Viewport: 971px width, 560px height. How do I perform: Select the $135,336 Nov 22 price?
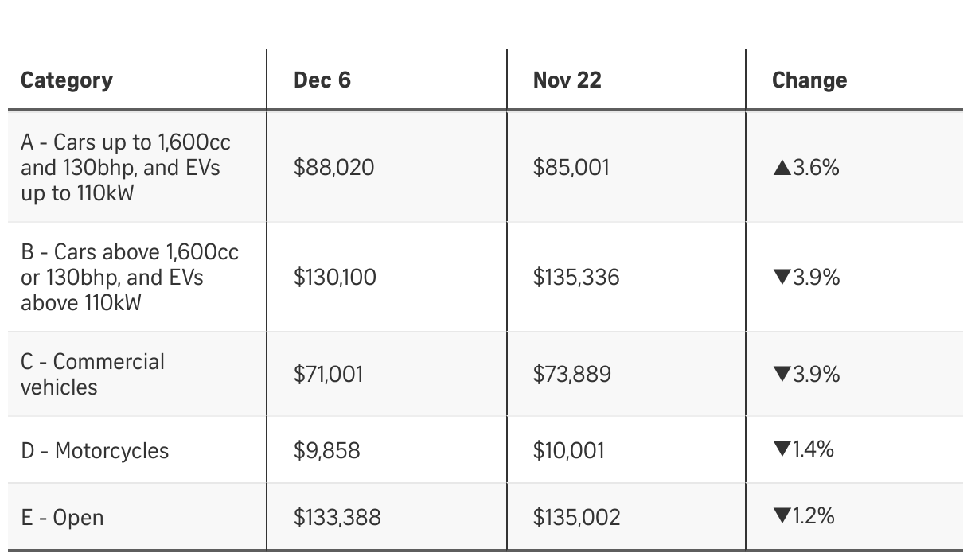pos(576,278)
